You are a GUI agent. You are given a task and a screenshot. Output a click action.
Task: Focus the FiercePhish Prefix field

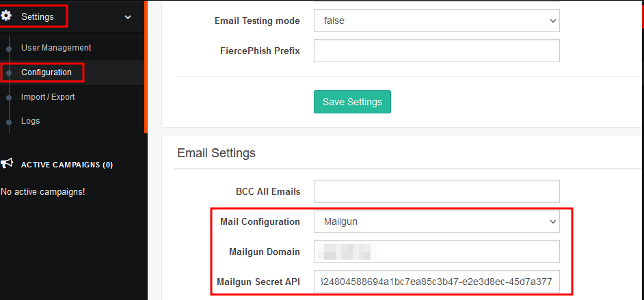pos(436,51)
